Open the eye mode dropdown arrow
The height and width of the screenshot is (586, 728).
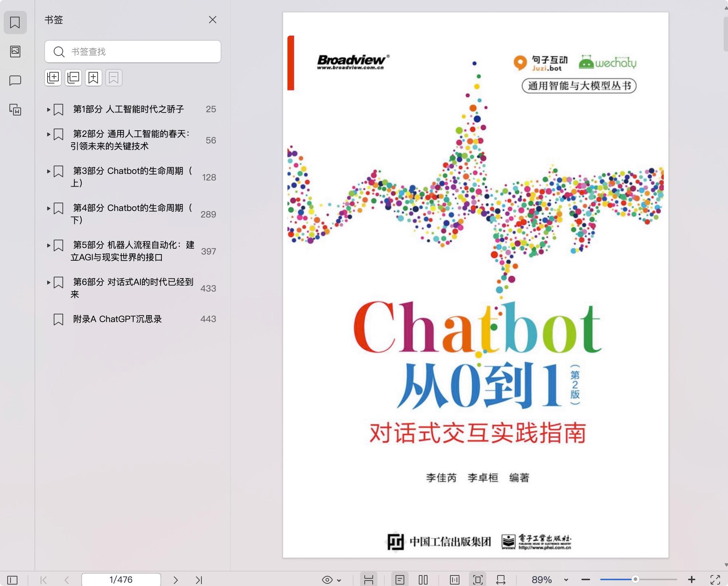pos(339,580)
